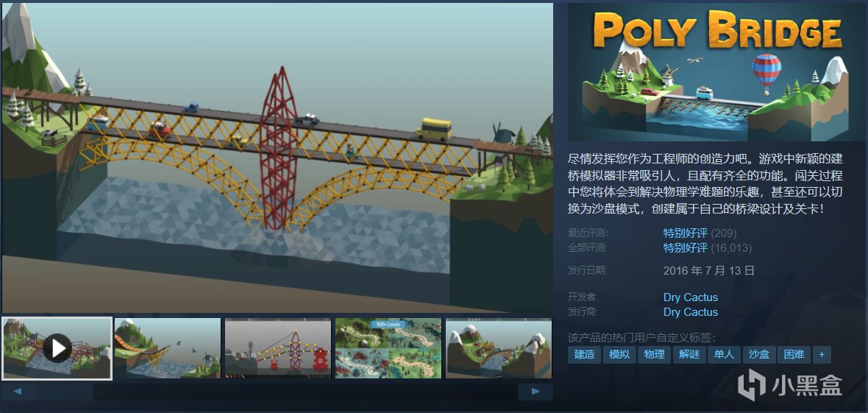Viewport: 868px width, 413px height.
Task: Click the 发行商 label
Action: (583, 312)
